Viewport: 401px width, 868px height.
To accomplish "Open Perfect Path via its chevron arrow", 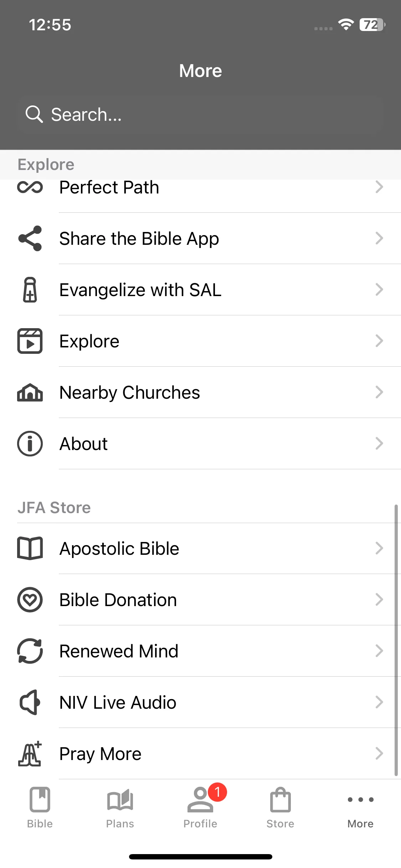I will (379, 187).
